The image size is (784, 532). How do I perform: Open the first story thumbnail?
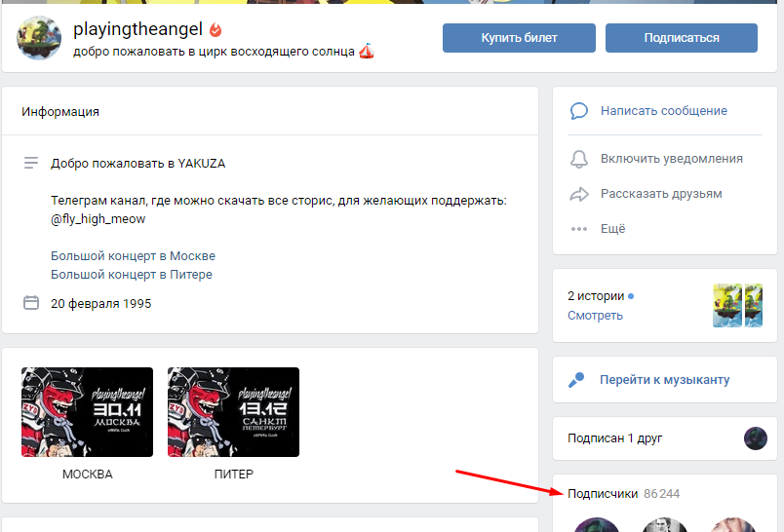pos(727,305)
